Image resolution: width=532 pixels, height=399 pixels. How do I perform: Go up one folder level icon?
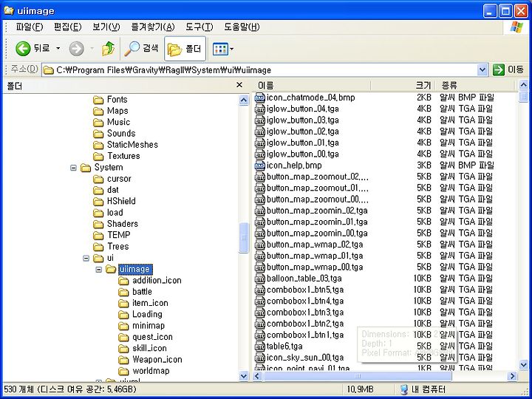108,49
